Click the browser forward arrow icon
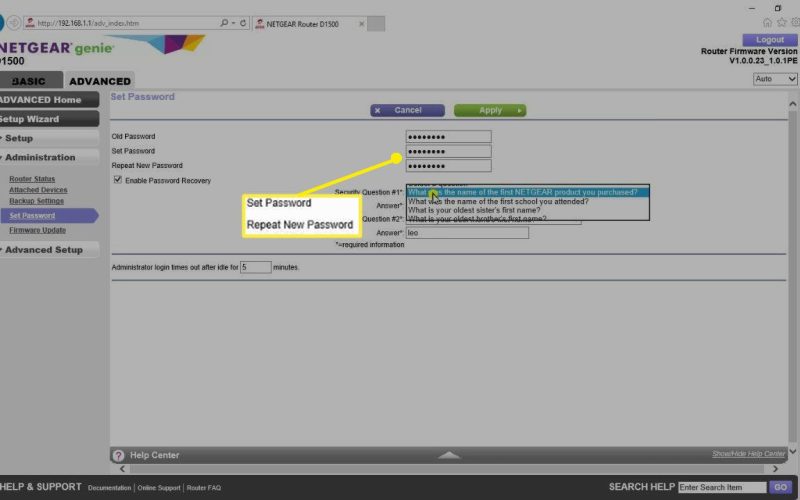This screenshot has height=500, width=800. pos(14,23)
